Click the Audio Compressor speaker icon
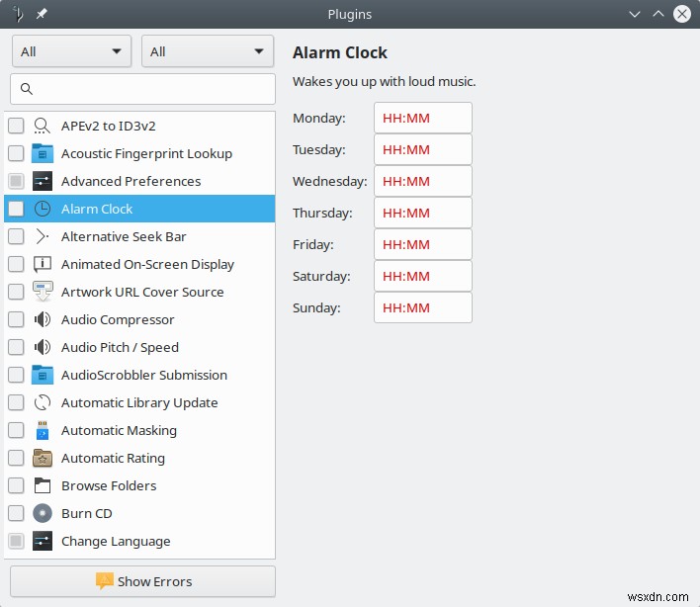Image resolution: width=700 pixels, height=607 pixels. coord(42,319)
